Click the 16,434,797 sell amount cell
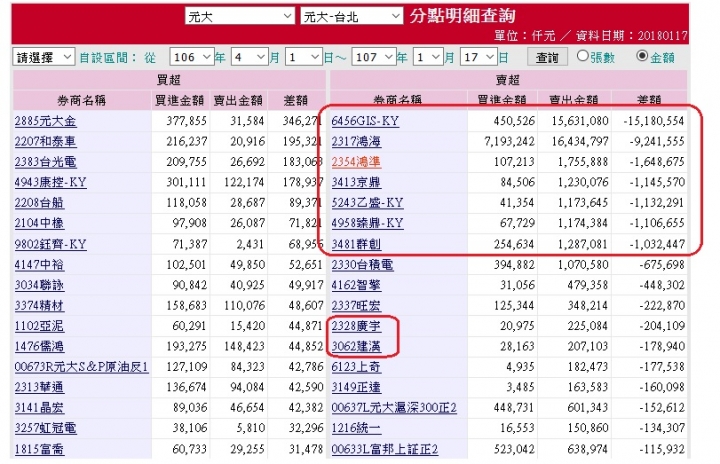Viewport: 720px width, 464px height. point(579,141)
